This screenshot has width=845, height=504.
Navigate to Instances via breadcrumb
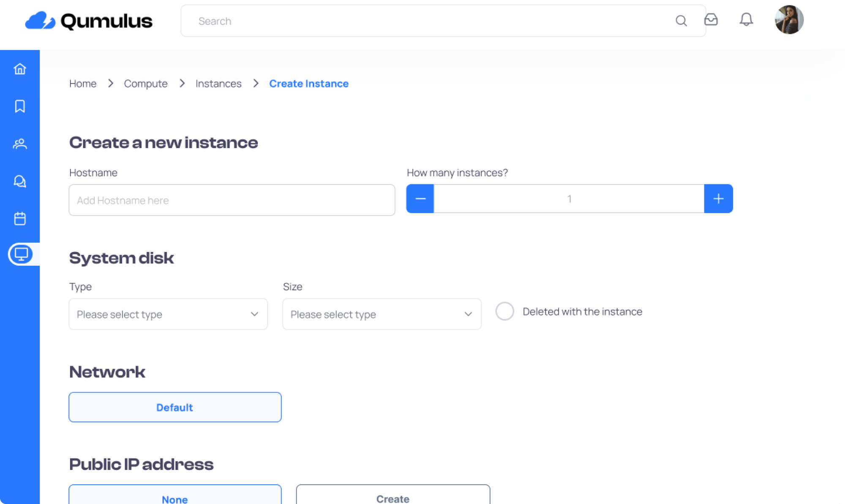(218, 83)
